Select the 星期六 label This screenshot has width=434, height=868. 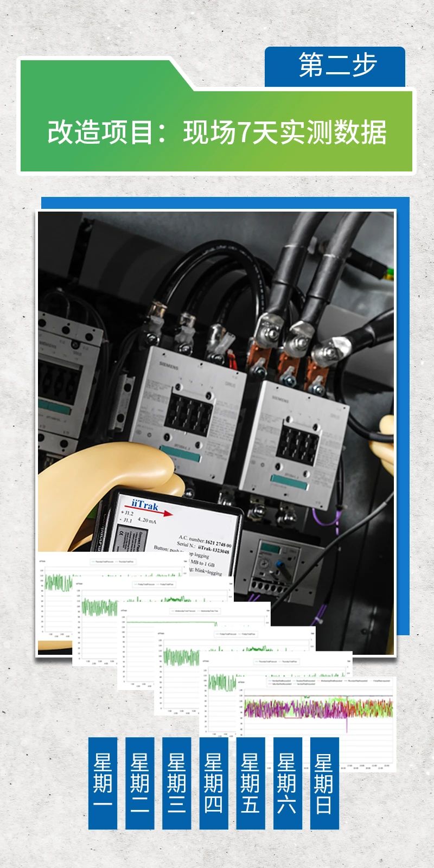point(287,783)
